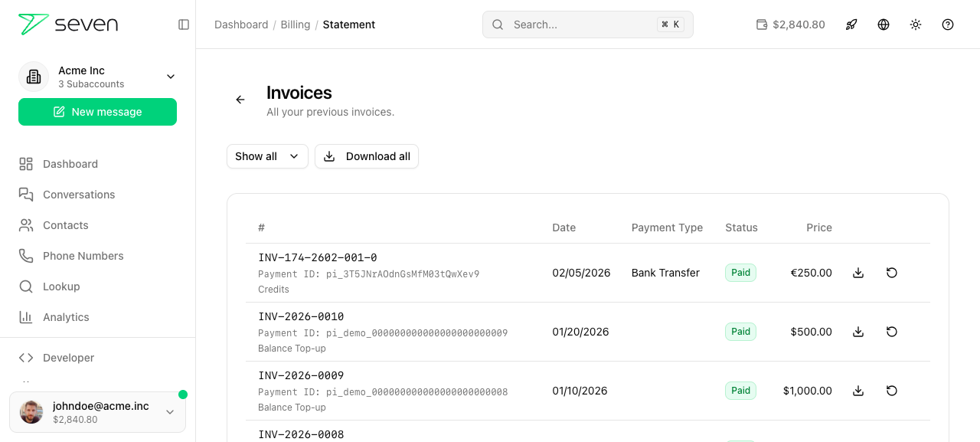The width and height of the screenshot is (980, 442).
Task: Go to Dashboard breadcrumb link
Action: click(x=241, y=25)
